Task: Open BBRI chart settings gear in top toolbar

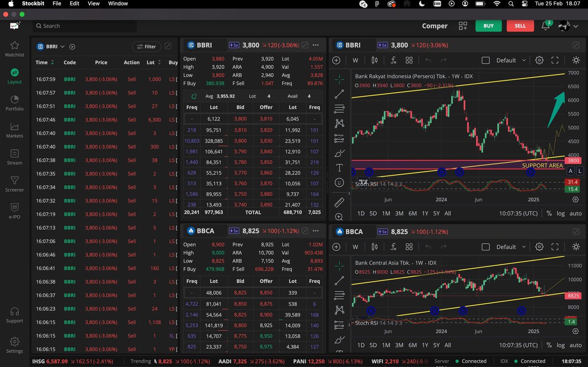Action: (539, 60)
